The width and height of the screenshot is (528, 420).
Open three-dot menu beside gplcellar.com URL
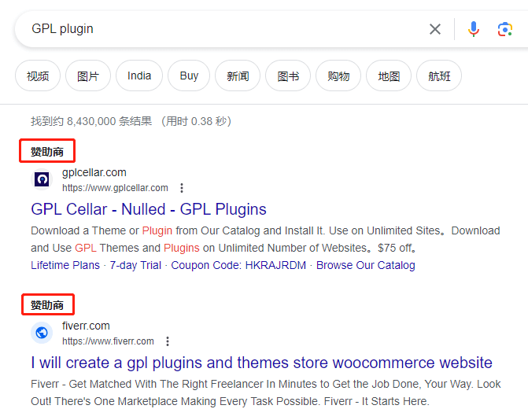pos(182,188)
